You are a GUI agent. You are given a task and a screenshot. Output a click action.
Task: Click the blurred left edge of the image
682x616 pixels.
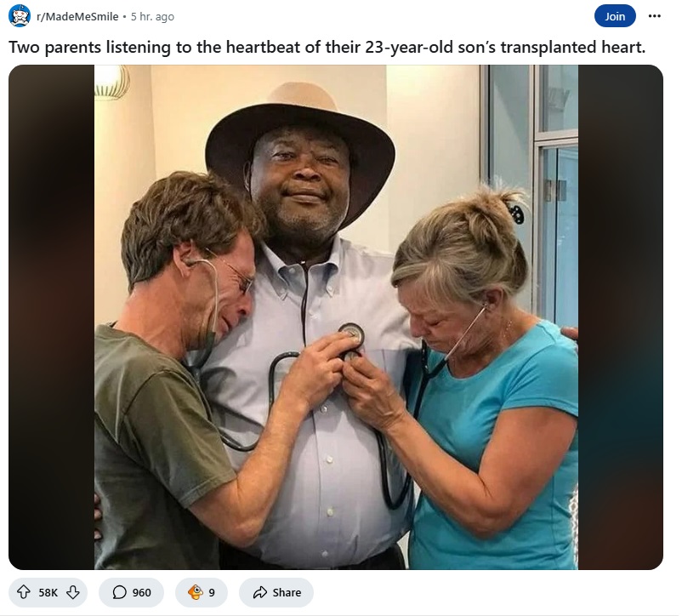point(51,317)
